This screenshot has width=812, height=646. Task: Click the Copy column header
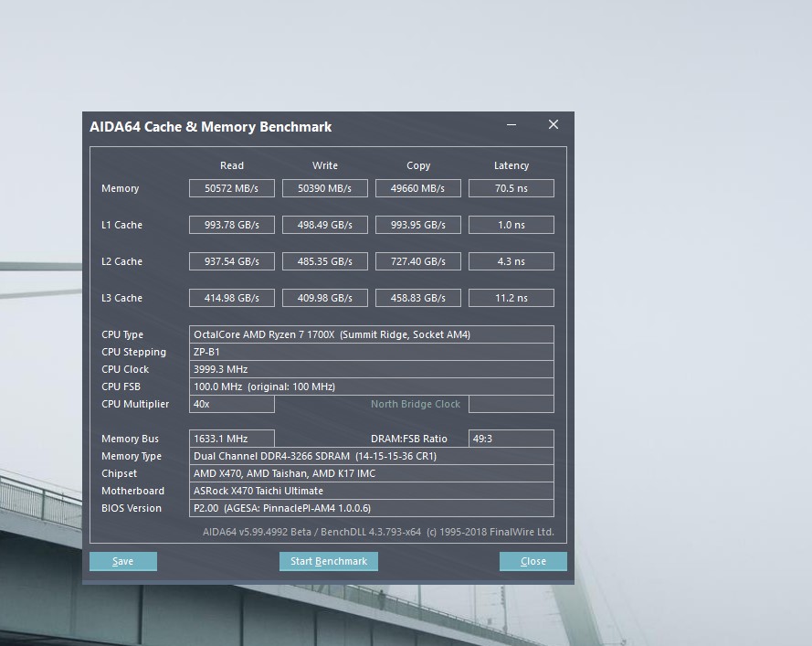418,165
